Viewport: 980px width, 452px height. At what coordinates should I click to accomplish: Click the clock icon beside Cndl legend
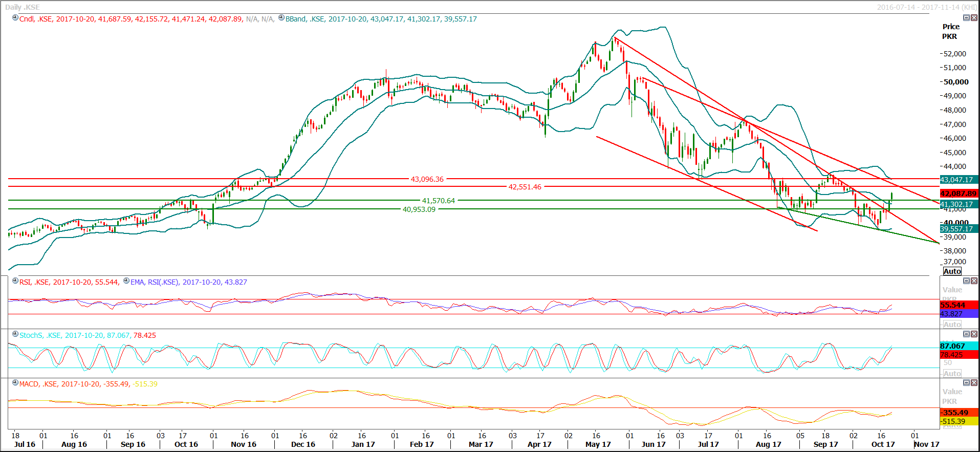[x=15, y=18]
